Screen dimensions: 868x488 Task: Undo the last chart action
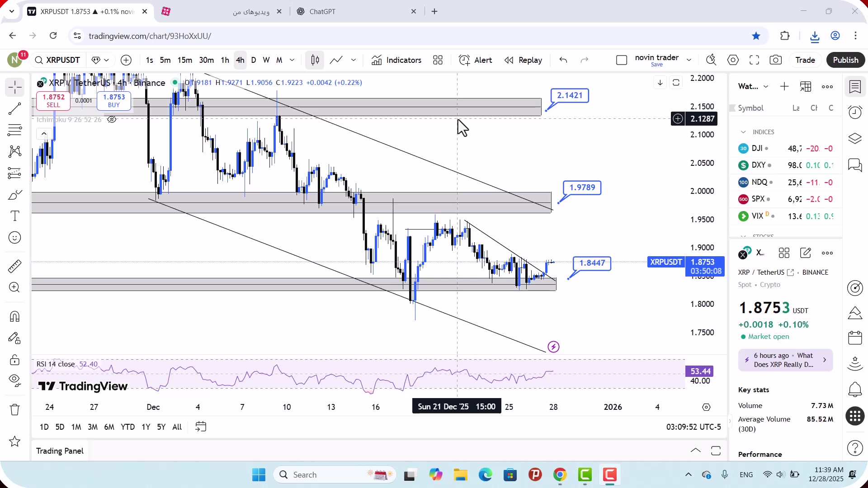tap(563, 60)
